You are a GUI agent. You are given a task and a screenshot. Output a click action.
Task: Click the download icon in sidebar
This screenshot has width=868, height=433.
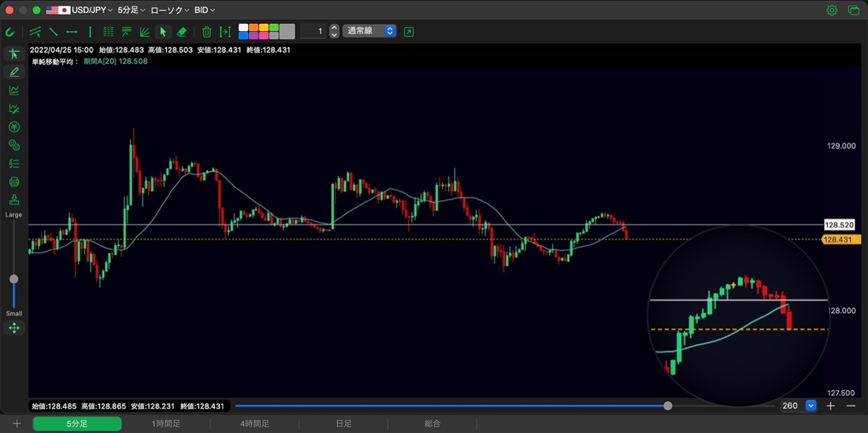click(14, 200)
